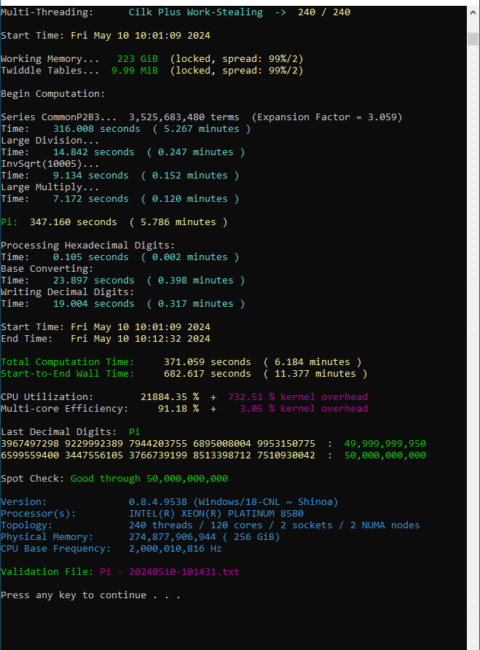Screen dimensions: 480x650
Task: Click the digit group 3967497298
Action: coord(30,444)
